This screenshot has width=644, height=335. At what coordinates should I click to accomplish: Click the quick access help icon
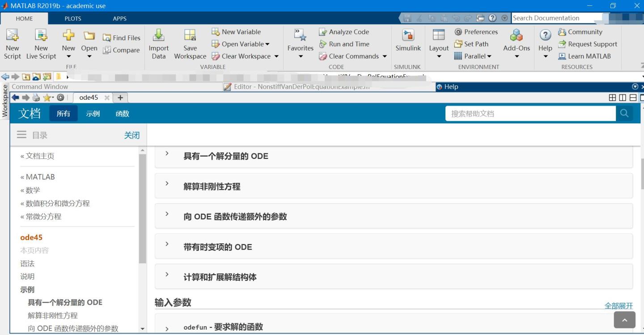point(492,18)
